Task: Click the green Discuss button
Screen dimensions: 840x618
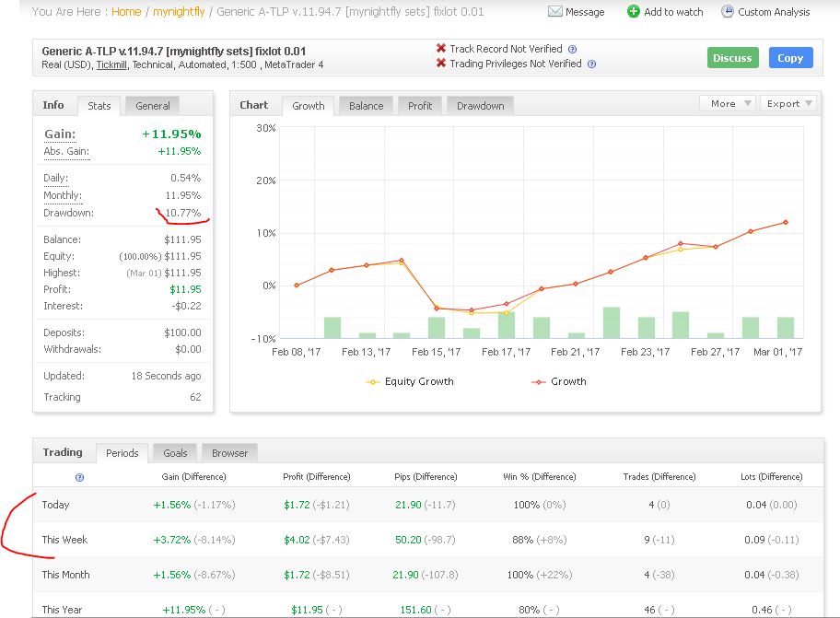Action: click(x=733, y=58)
